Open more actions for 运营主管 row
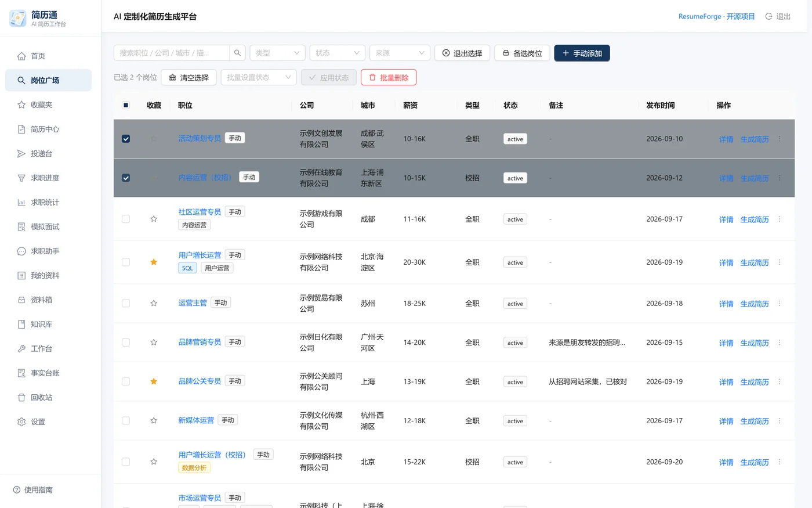This screenshot has height=508, width=812. click(780, 303)
